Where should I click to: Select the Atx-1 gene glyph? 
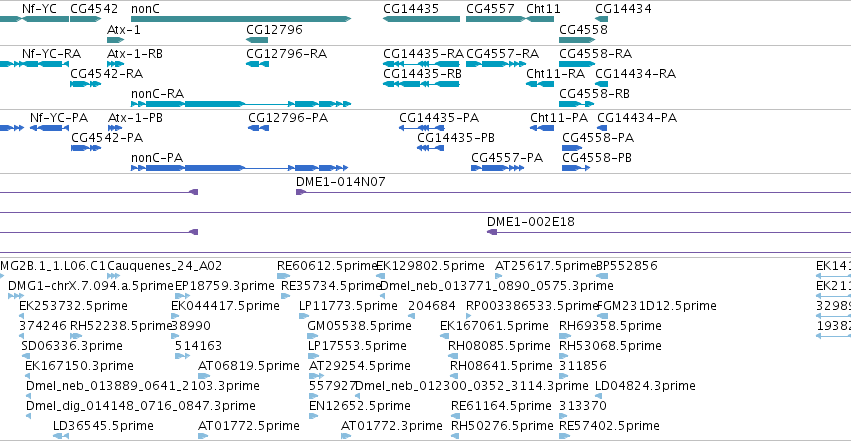pos(116,40)
